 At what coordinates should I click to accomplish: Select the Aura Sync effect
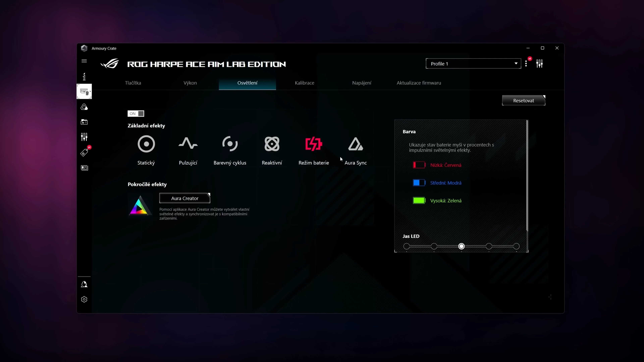coord(356,150)
